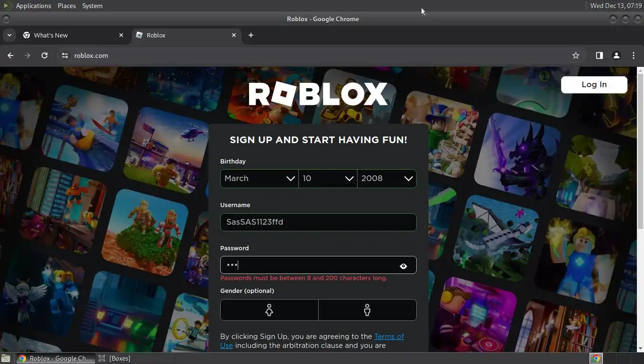644x364 pixels.
Task: Open site information icon beside roblox.com
Action: point(65,55)
